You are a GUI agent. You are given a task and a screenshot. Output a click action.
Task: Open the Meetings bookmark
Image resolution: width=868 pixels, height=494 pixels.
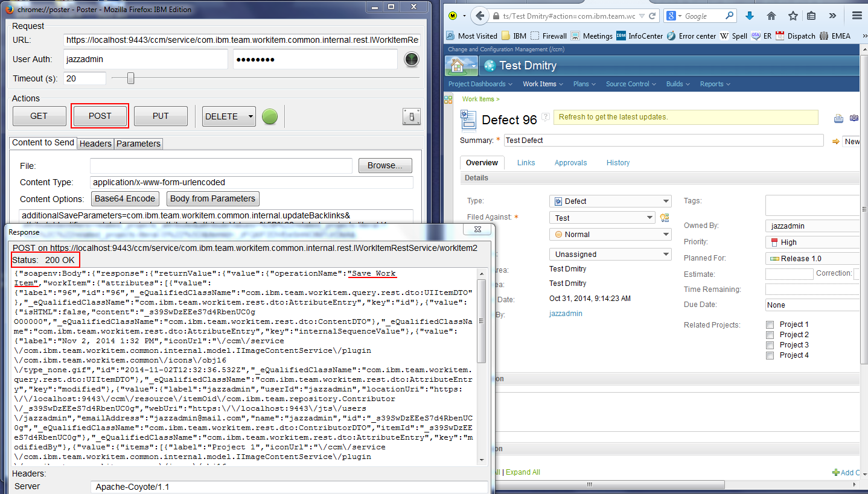coord(592,36)
